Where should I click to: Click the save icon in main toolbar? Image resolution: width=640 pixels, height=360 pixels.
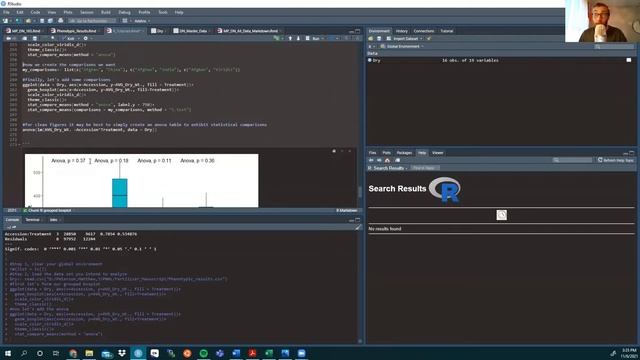click(x=42, y=21)
